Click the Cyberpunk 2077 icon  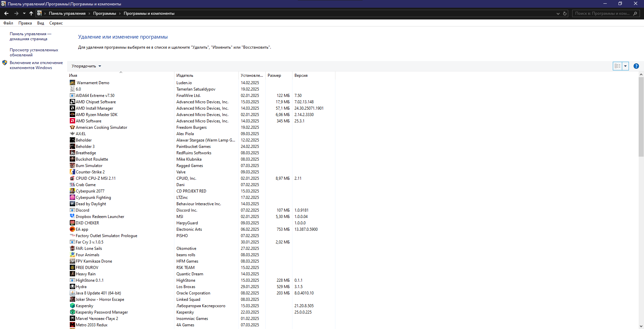(x=72, y=191)
